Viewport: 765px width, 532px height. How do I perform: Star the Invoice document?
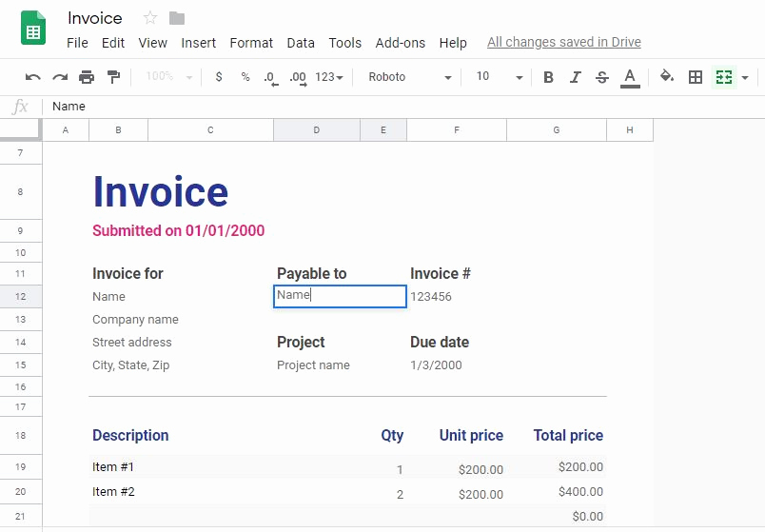click(x=149, y=18)
